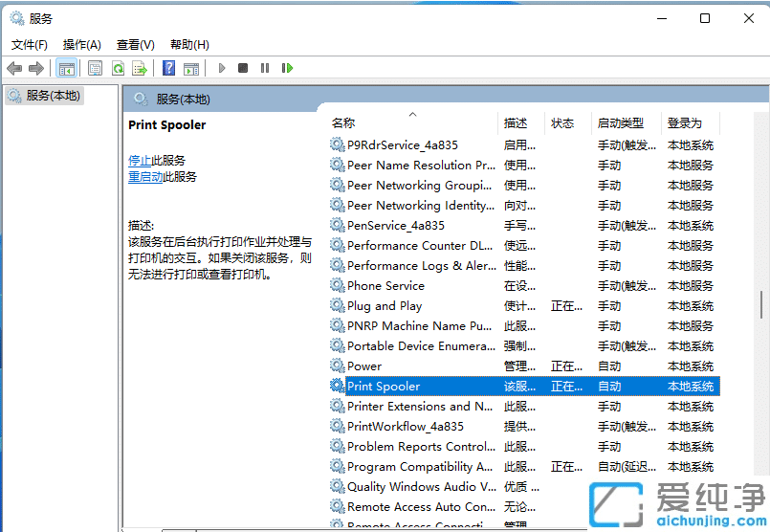Click the Pause Service icon
This screenshot has width=770, height=532.
265,68
